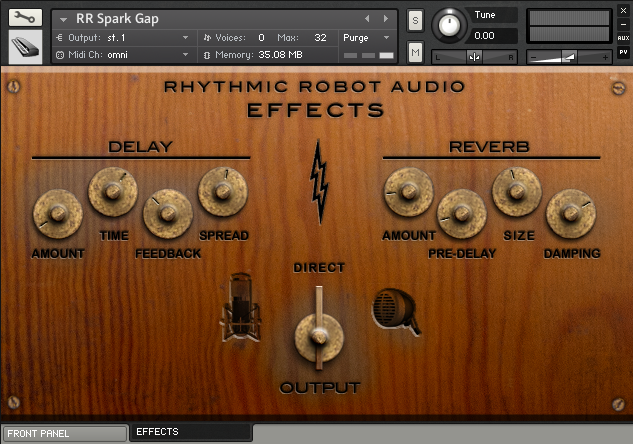
Task: Click the DELAY section heading
Action: [x=140, y=147]
